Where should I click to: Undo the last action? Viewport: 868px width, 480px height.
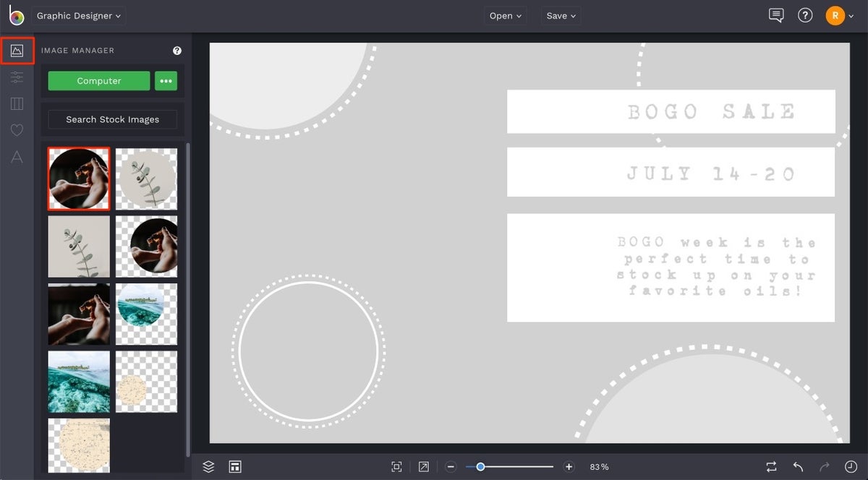pos(797,466)
